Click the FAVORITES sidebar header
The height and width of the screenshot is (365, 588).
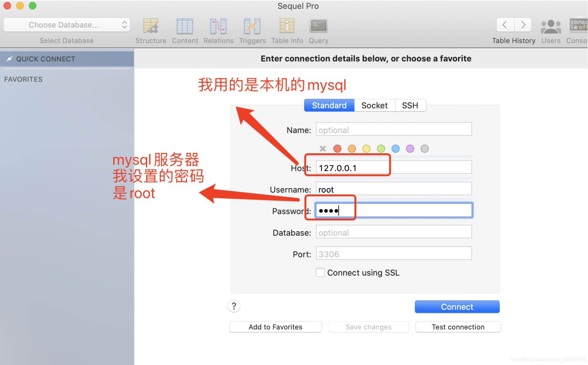[x=23, y=79]
